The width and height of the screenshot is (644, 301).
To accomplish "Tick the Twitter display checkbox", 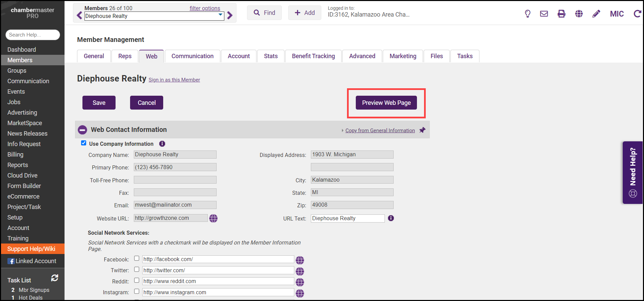I will tap(137, 270).
